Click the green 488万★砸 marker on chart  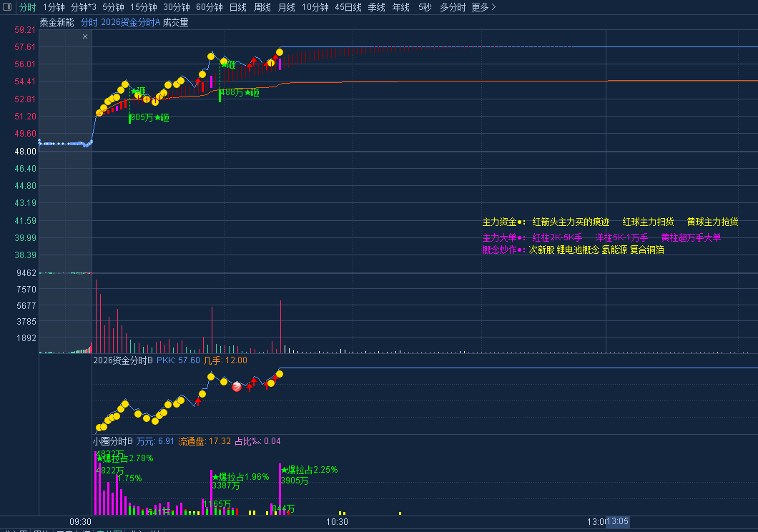point(240,92)
